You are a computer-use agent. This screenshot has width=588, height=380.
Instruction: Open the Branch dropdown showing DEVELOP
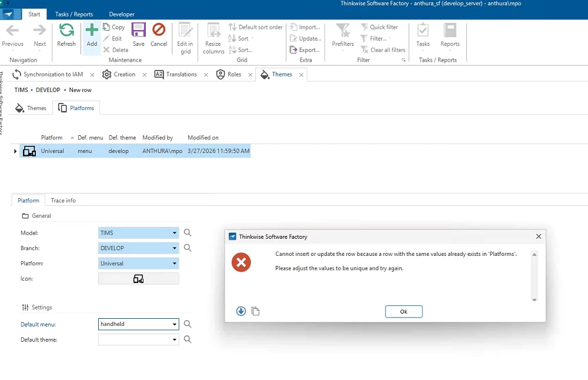point(175,248)
